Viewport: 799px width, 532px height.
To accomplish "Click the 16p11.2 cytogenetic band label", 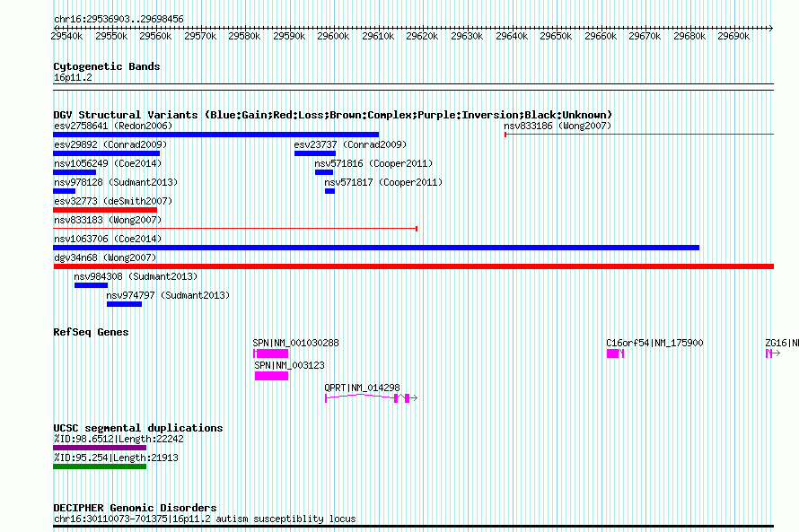I will (x=73, y=77).
